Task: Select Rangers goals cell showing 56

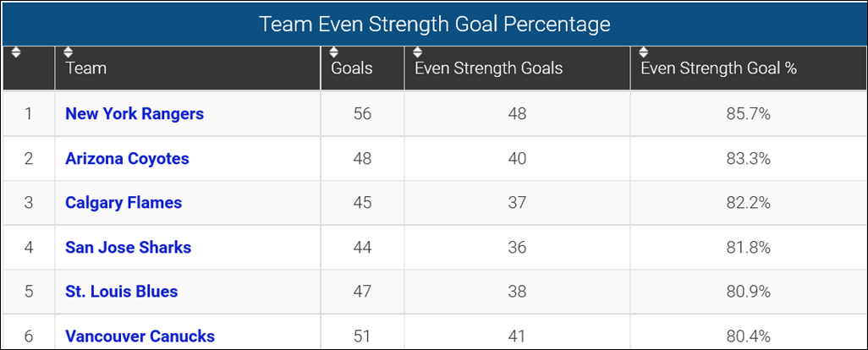Action: (362, 113)
